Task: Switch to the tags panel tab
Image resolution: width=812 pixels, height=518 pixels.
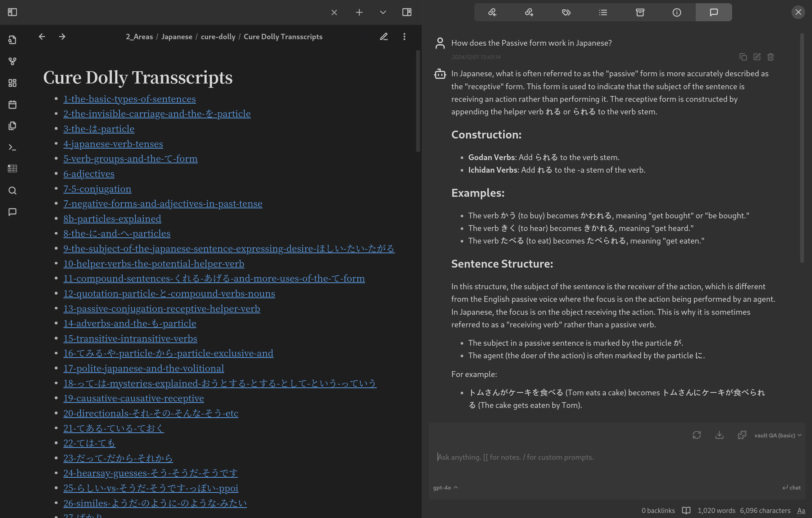Action: pyautogui.click(x=566, y=13)
